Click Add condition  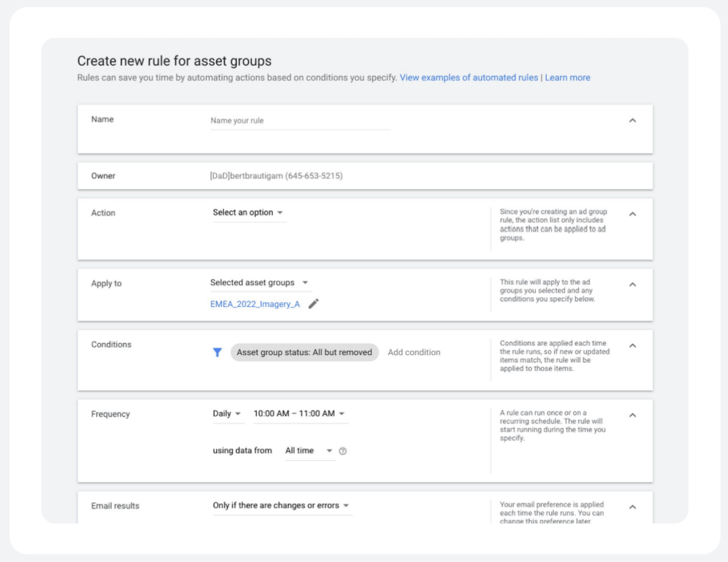click(414, 352)
